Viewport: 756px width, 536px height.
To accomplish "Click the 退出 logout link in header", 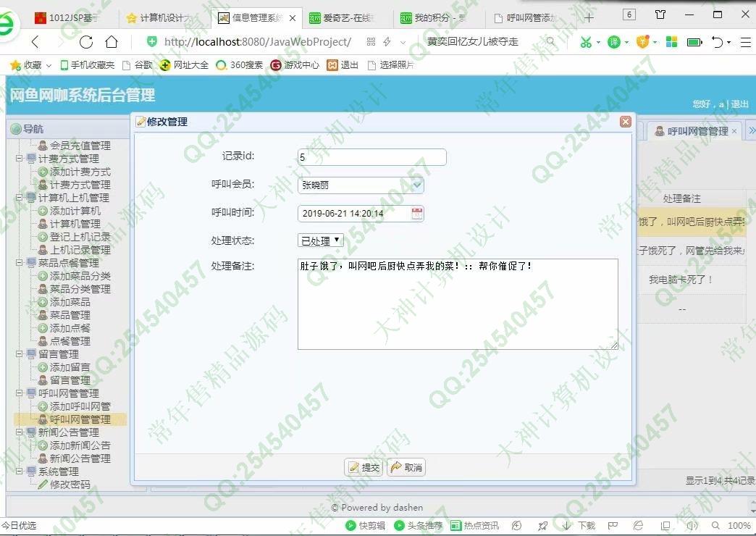I will 739,104.
